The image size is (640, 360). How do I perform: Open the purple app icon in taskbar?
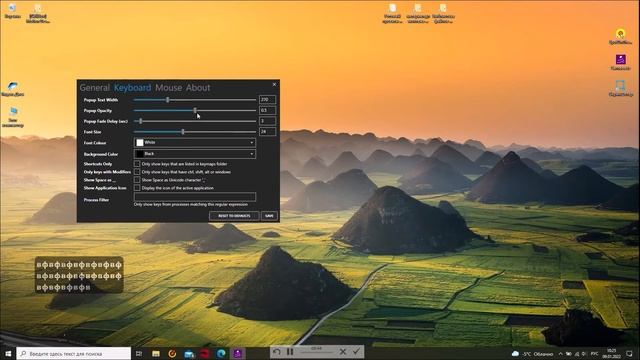coord(238,353)
